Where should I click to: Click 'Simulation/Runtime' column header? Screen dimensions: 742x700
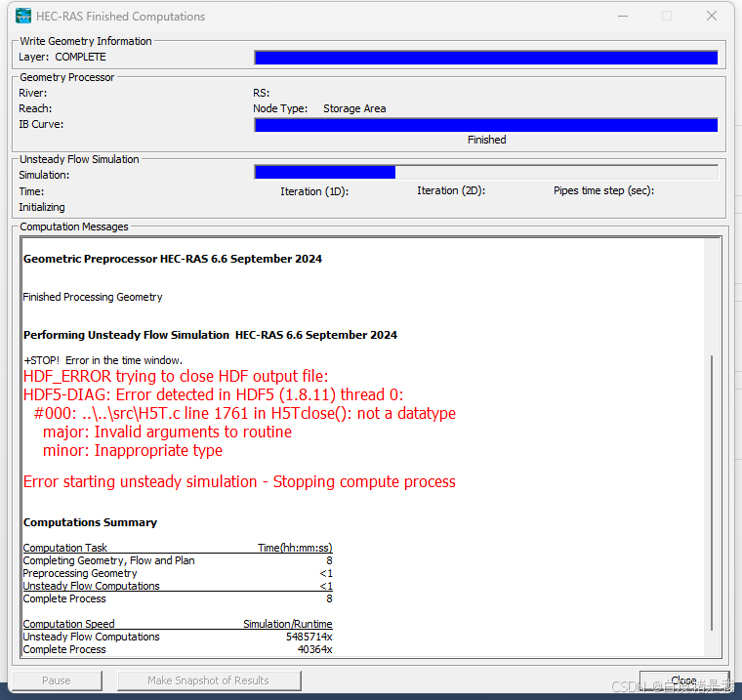click(288, 624)
